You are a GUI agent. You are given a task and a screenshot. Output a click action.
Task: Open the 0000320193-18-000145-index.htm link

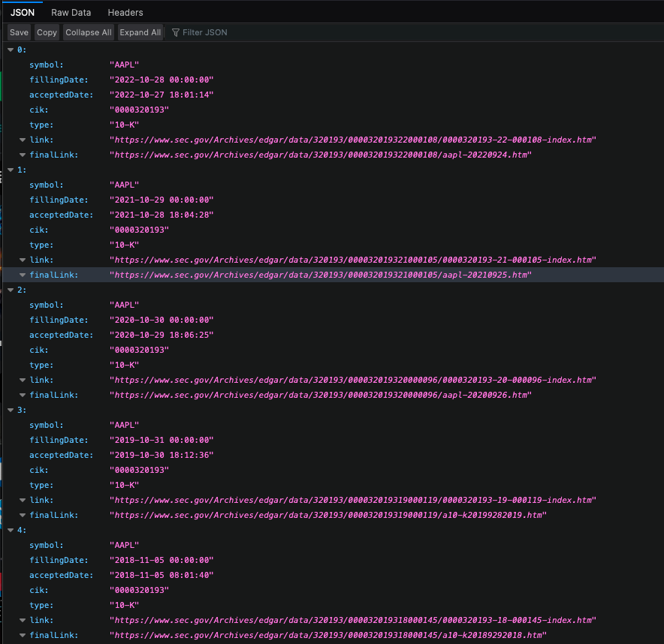(353, 621)
